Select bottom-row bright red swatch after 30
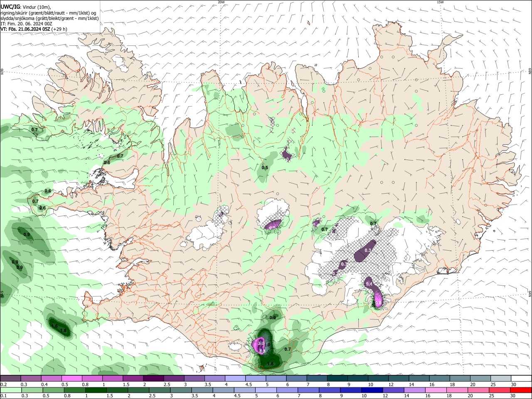The image size is (532, 399). click(520, 390)
